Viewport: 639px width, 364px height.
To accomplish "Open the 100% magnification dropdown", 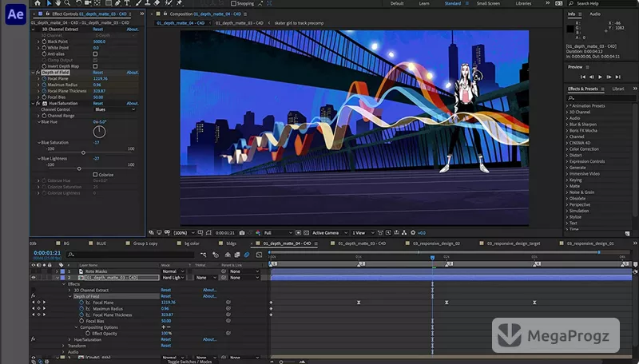I will point(184,233).
